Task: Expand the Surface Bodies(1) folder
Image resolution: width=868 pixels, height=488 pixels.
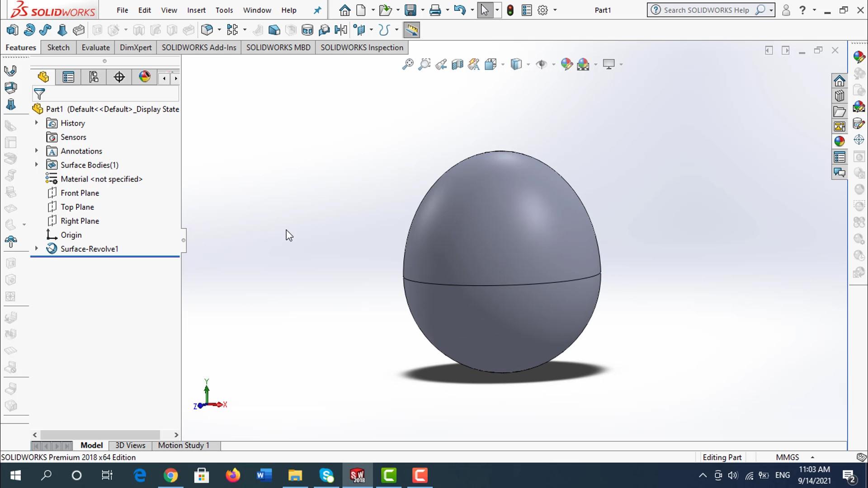Action: (37, 165)
